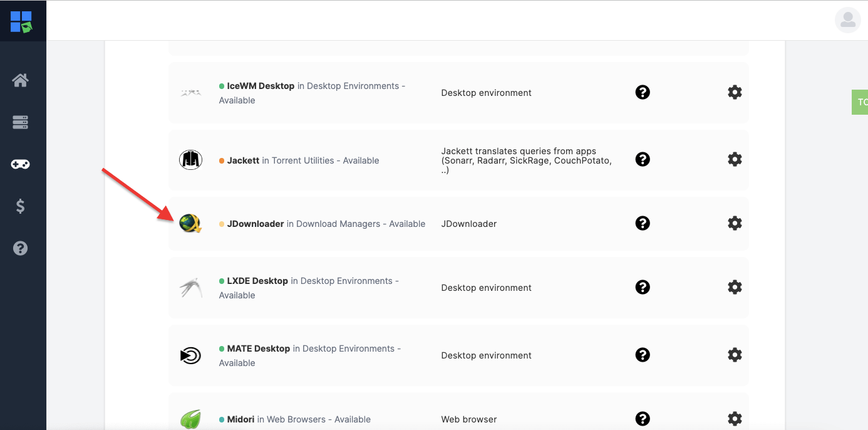Click the game controller icon in the sidebar

pos(21,164)
